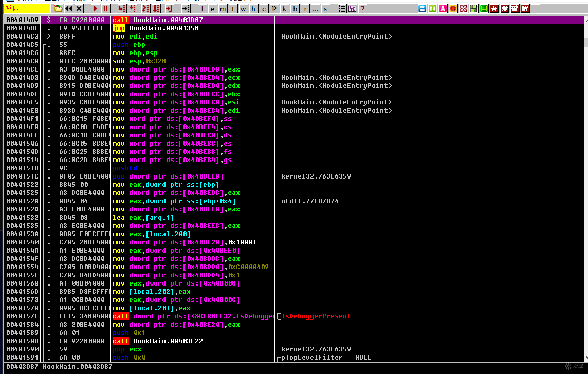The image size is (588, 374).
Task: Click the Step over icon
Action: tap(132, 9)
